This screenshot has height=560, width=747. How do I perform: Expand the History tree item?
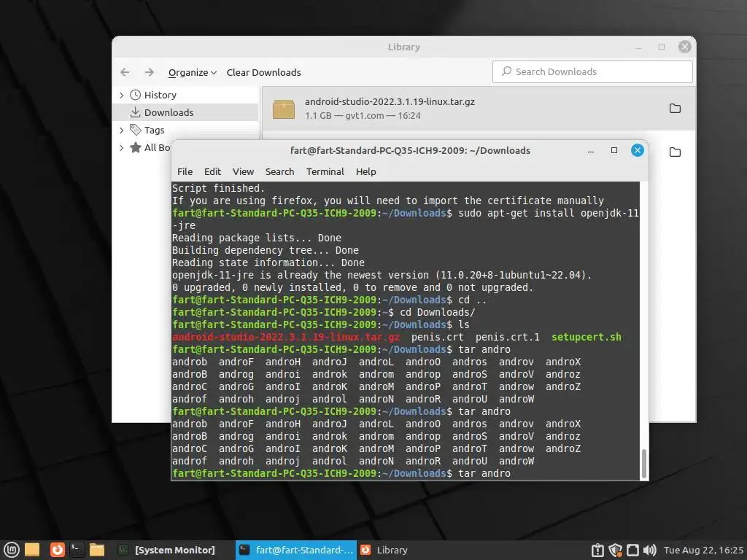pyautogui.click(x=122, y=96)
